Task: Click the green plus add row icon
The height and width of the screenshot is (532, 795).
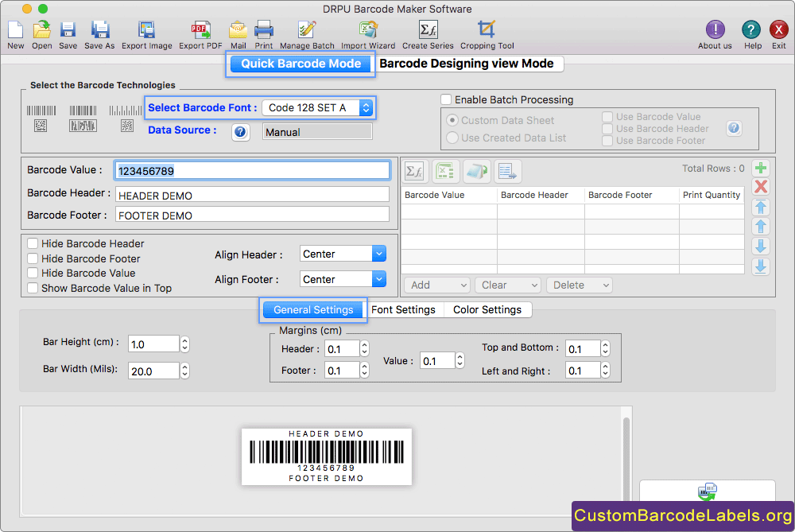Action: [761, 168]
